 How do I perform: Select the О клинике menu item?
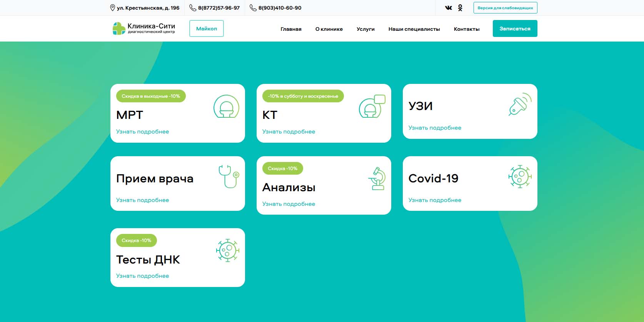click(x=329, y=29)
